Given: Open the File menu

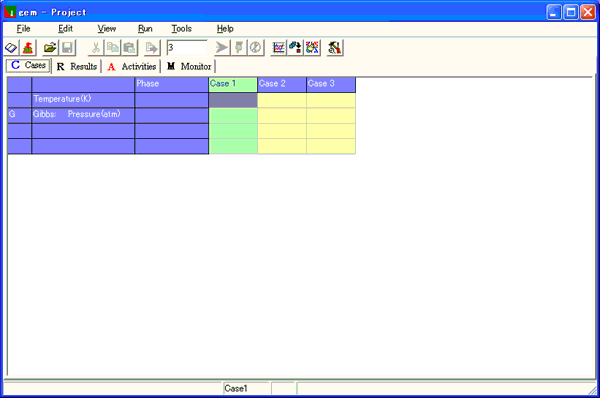Looking at the screenshot, I should tap(23, 29).
